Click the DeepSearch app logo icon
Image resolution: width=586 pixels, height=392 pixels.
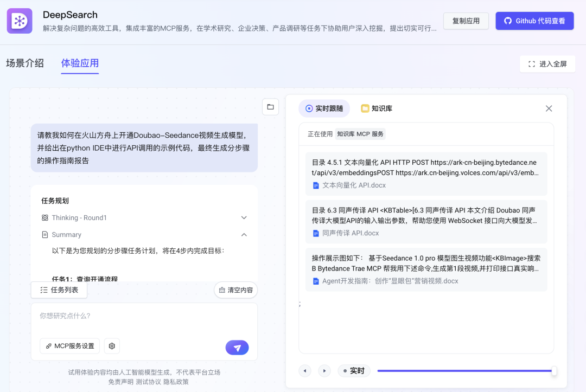[x=20, y=21]
